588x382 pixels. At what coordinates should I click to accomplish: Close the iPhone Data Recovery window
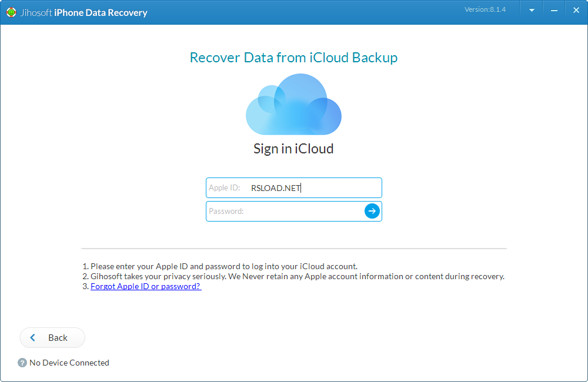576,11
